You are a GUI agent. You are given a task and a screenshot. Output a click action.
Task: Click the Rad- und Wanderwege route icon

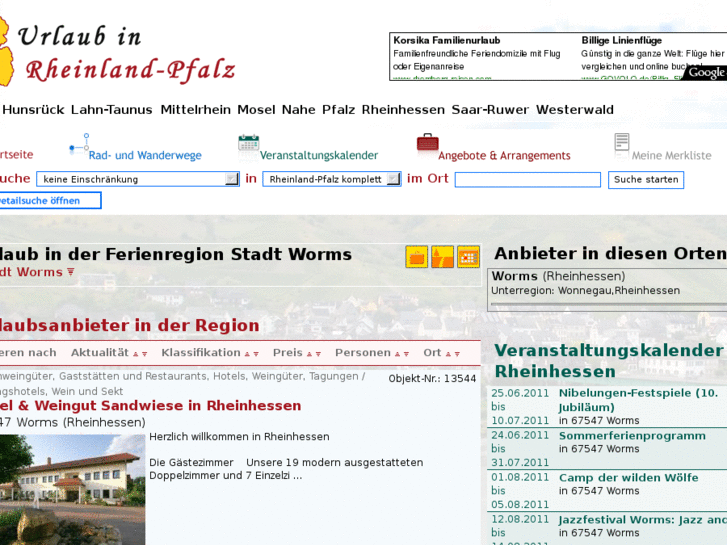coord(79,143)
